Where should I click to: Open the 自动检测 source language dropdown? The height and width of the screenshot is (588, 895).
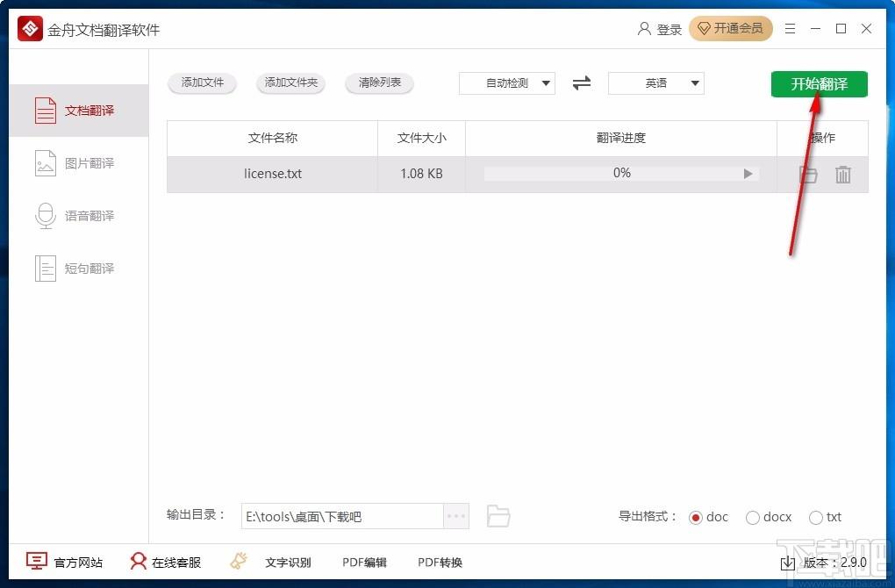pos(507,83)
